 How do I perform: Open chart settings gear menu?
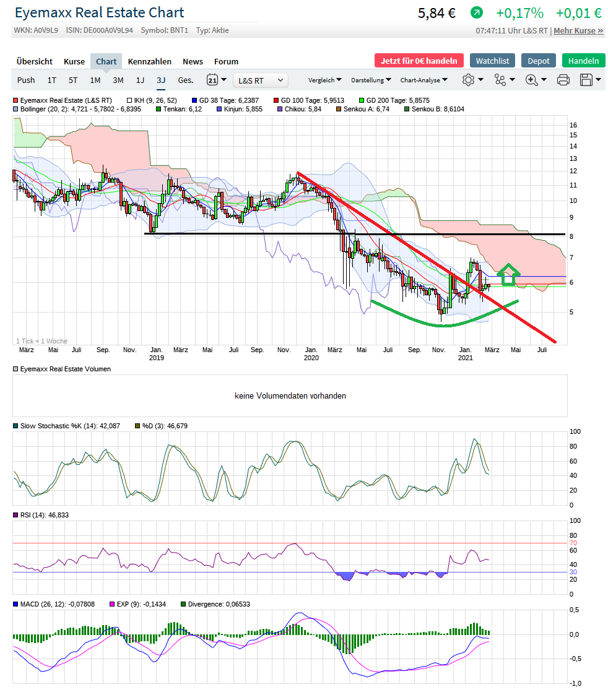(468, 80)
